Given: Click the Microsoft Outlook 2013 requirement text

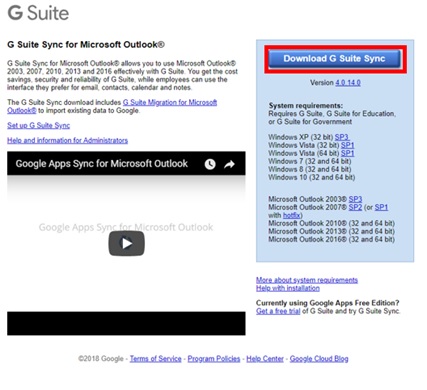Looking at the screenshot, I should [x=332, y=231].
